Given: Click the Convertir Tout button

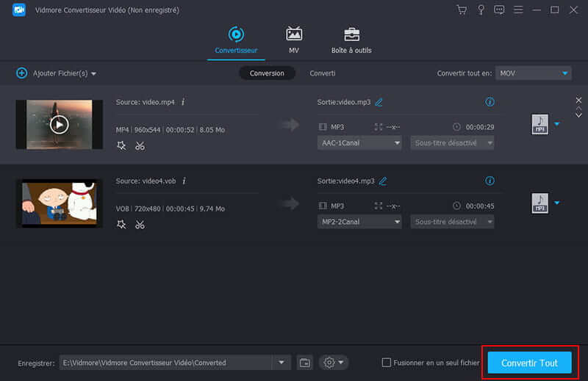Looking at the screenshot, I should (529, 363).
